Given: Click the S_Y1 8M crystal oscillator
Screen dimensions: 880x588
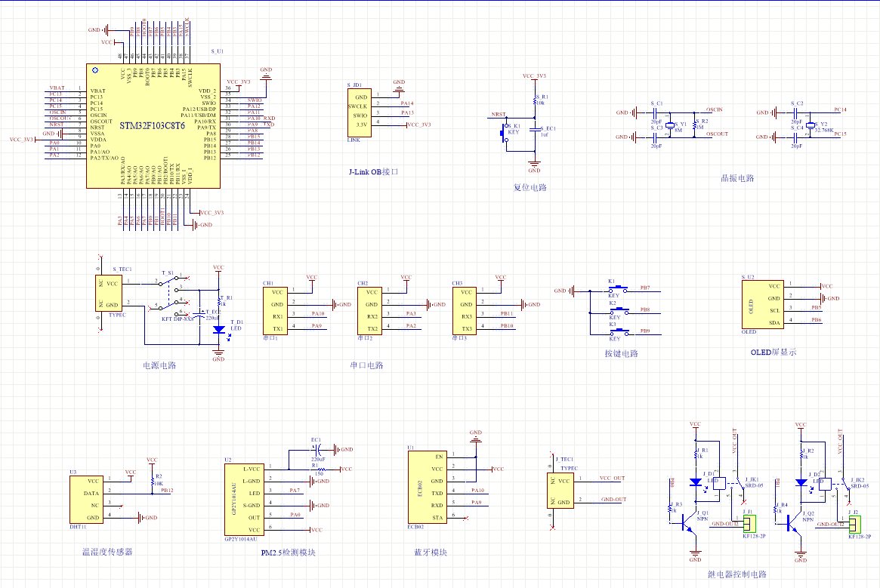Looking at the screenshot, I should tap(670, 125).
